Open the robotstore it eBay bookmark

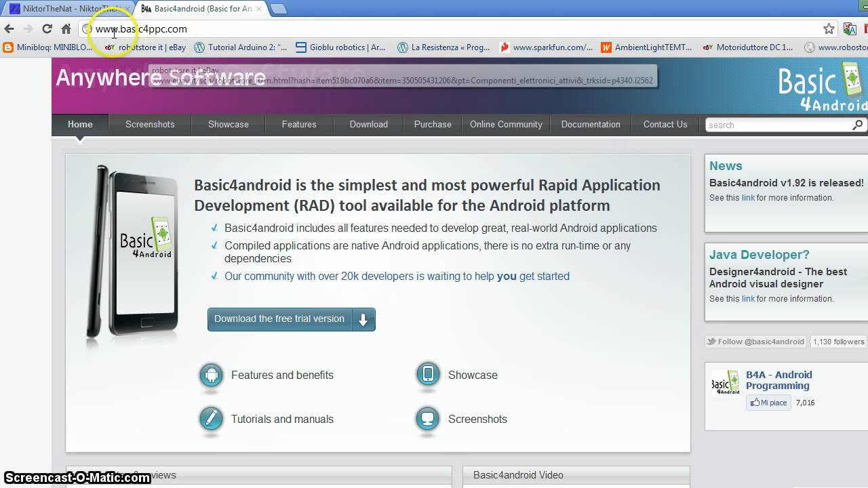coord(145,47)
